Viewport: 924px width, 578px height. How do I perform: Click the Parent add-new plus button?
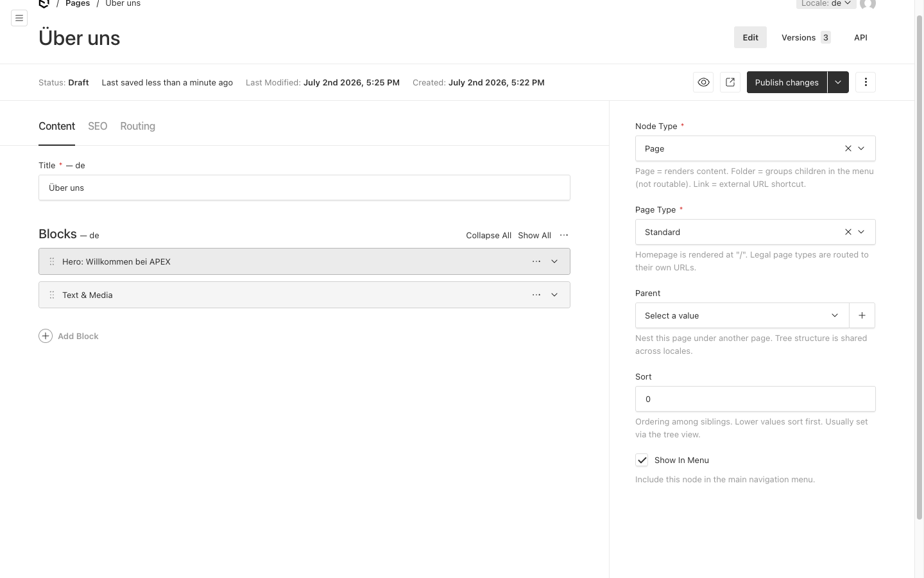862,315
